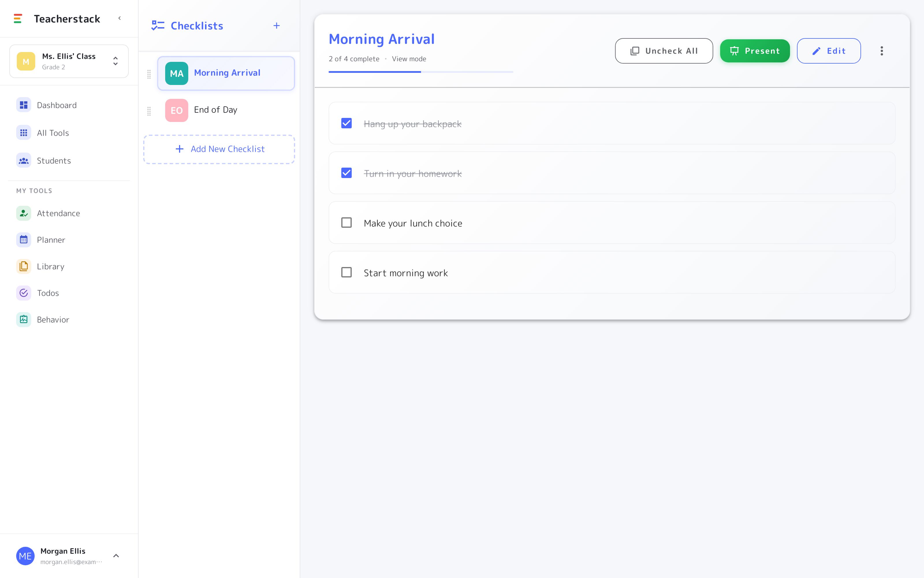Click the Morning Arrival title heading
924x578 pixels.
pyautogui.click(x=381, y=39)
